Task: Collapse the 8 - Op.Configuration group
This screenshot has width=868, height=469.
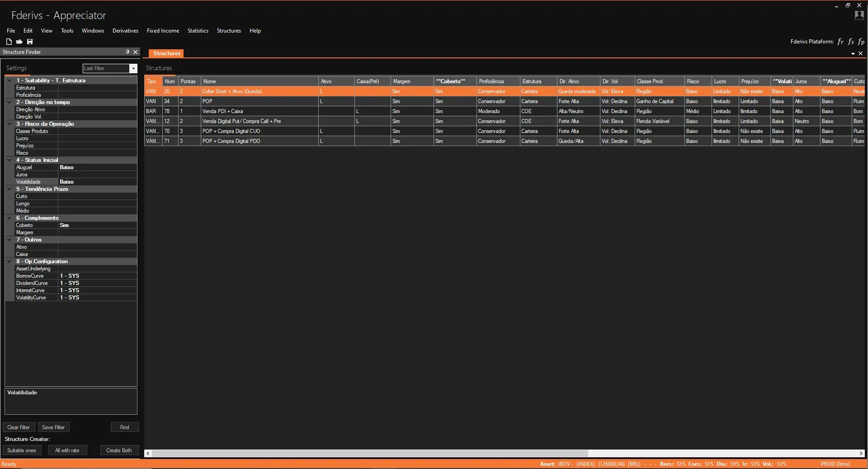Action: click(9, 261)
